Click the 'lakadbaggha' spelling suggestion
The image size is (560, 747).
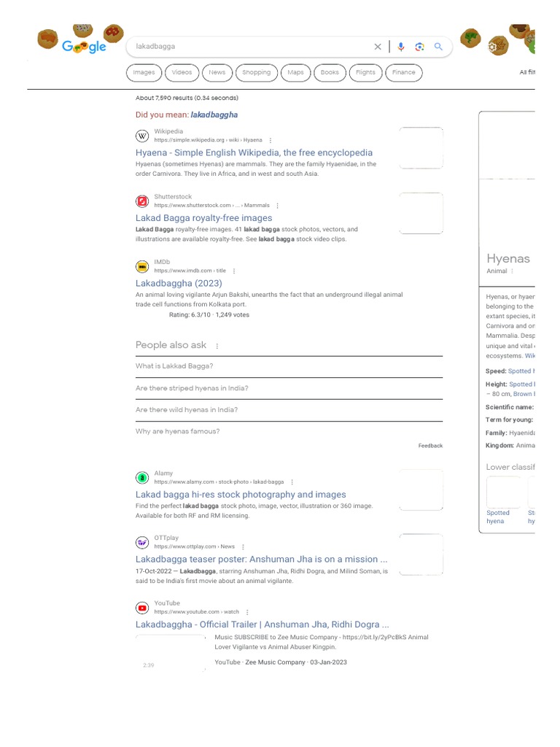point(214,115)
